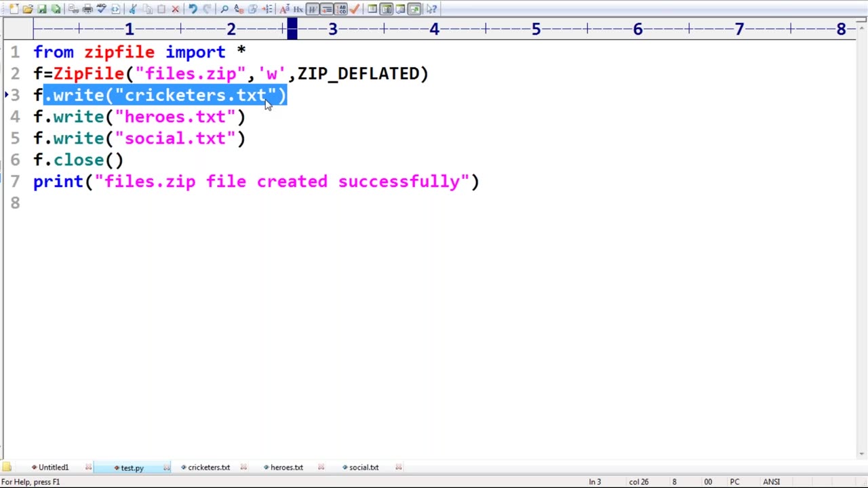
Task: Click the scroll down arrow on the right edge
Action: (862, 454)
